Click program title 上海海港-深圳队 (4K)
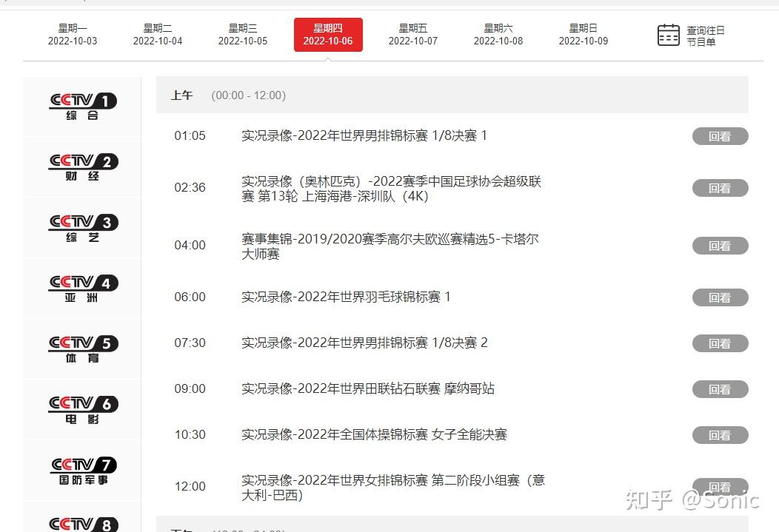779x532 pixels. point(392,189)
